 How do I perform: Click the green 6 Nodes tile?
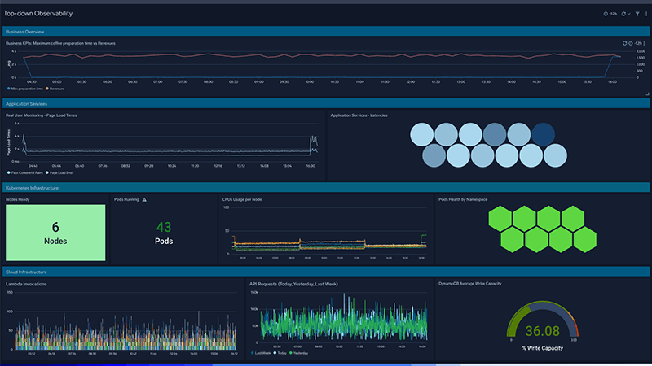(x=56, y=232)
